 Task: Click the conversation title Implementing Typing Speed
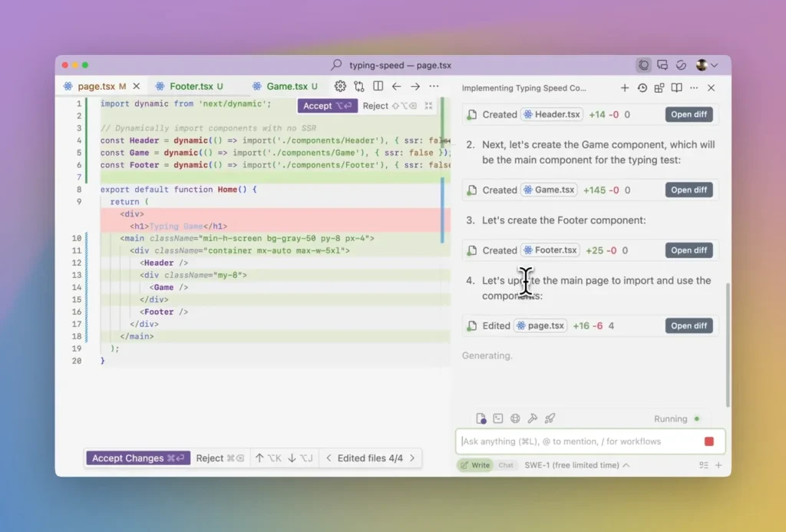tap(523, 88)
